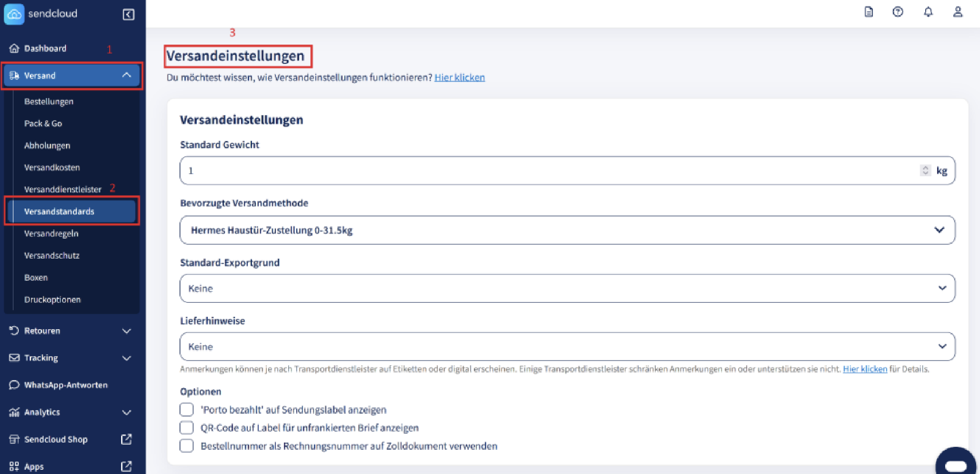Collapse the sidebar with the arrow icon
Image resolution: width=980 pixels, height=474 pixels.
[x=128, y=14]
